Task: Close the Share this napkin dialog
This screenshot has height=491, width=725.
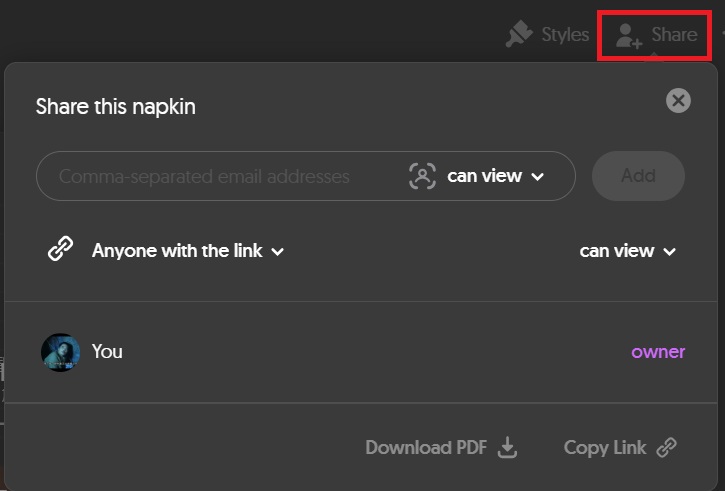Action: [x=678, y=100]
